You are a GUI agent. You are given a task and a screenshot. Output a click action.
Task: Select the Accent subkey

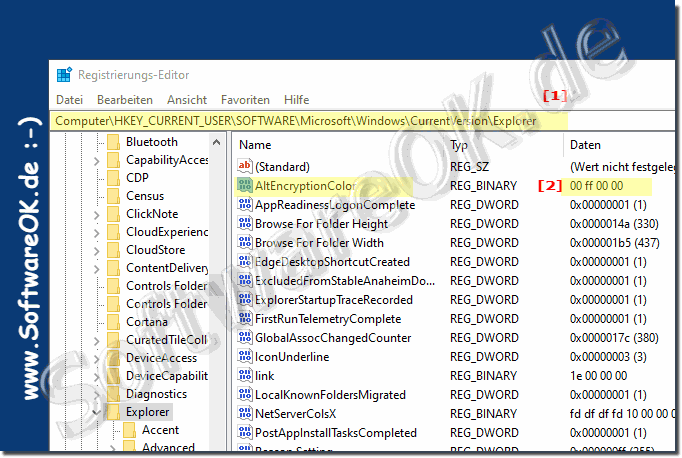[160, 430]
